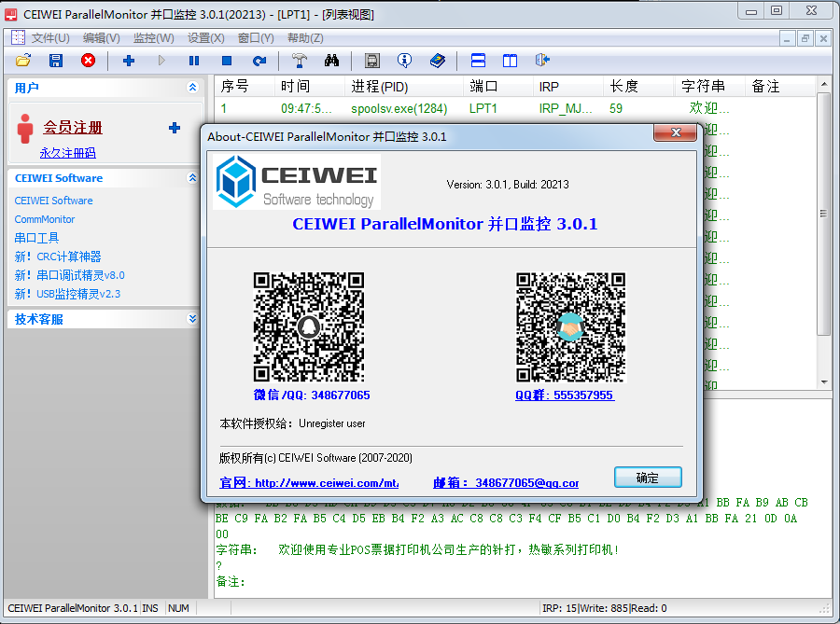This screenshot has width=840, height=624.
Task: Open settings with the hammer icon
Action: pyautogui.click(x=300, y=61)
